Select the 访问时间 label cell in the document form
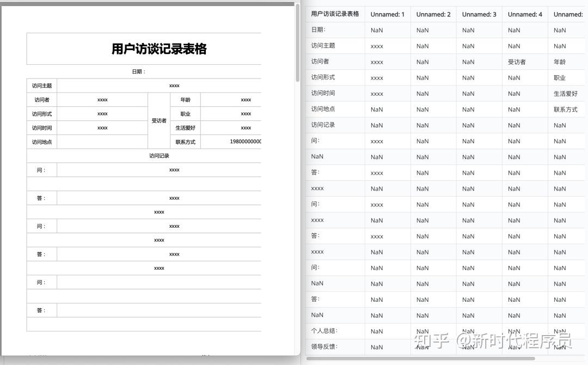This screenshot has height=365, width=588. tap(41, 128)
